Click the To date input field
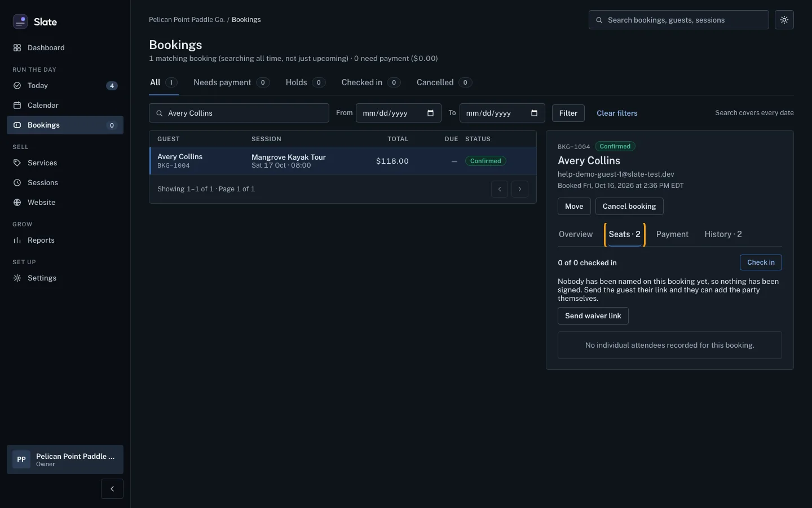 click(x=502, y=113)
